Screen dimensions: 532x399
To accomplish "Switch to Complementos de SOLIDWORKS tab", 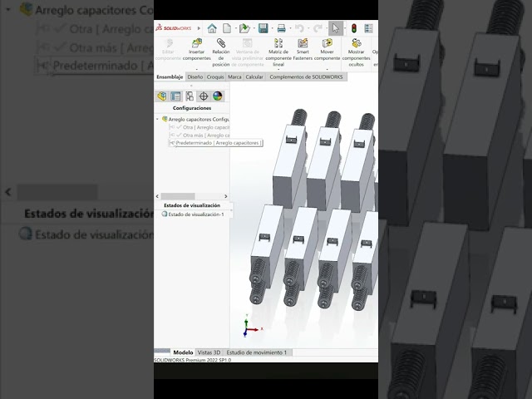I will pos(306,77).
